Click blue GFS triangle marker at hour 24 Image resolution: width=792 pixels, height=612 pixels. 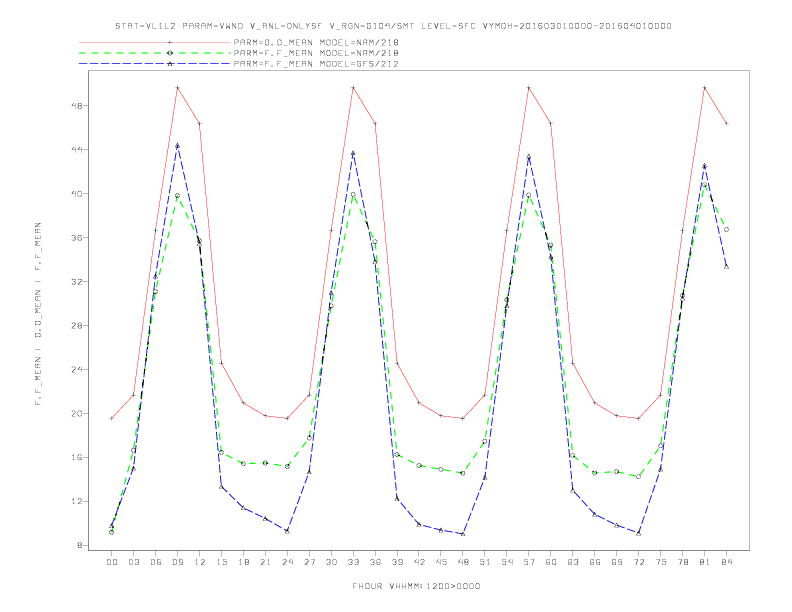(x=287, y=531)
